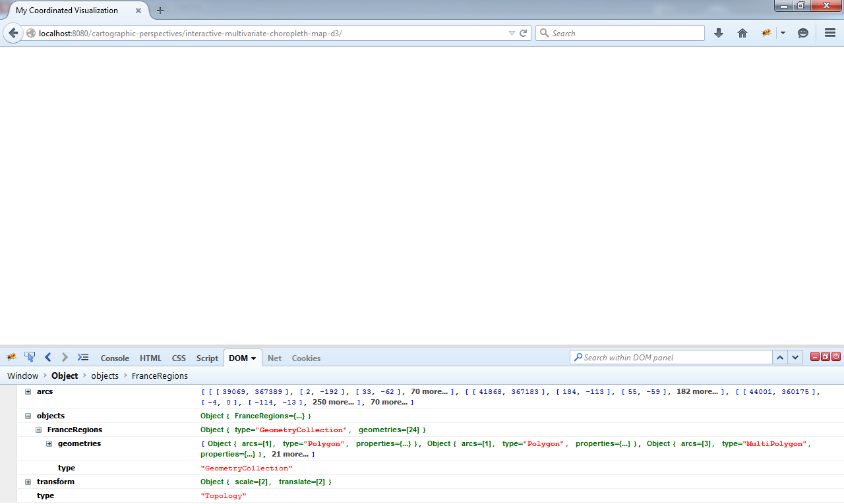Open the URL history dropdown arrow
This screenshot has width=844, height=504.
click(512, 33)
